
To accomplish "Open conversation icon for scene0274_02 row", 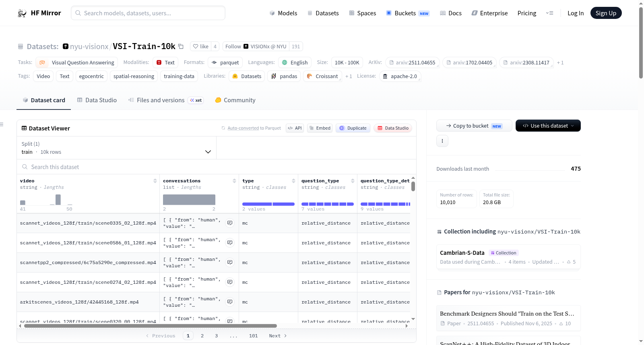I will [x=230, y=282].
